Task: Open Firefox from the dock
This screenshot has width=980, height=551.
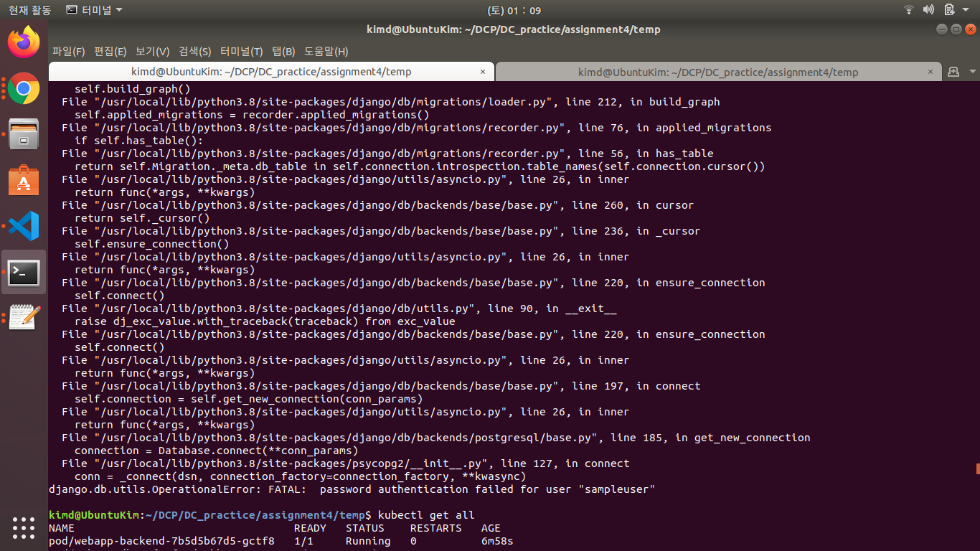Action: pos(24,42)
